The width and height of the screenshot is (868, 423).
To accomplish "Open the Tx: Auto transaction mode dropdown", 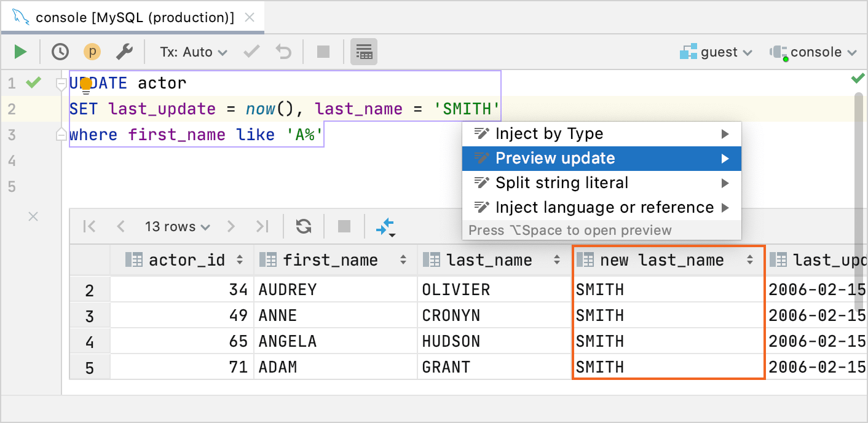I will pyautogui.click(x=194, y=52).
